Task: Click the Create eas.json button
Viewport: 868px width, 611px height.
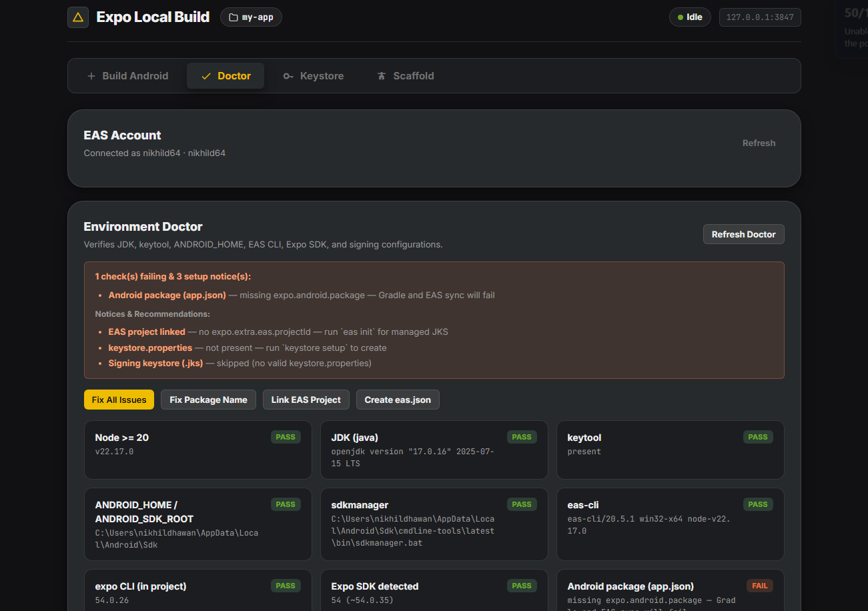Action: 398,400
